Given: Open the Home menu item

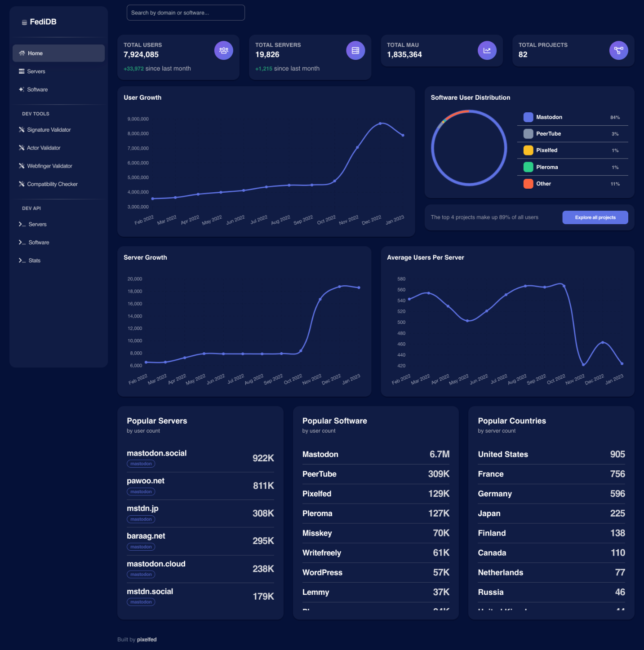Looking at the screenshot, I should tap(58, 53).
